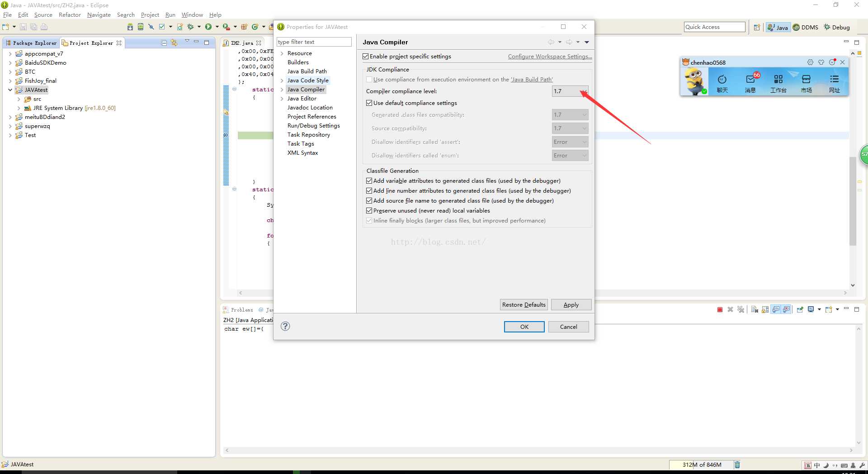Image resolution: width=868 pixels, height=474 pixels.
Task: Toggle Enable project specific settings checkbox
Action: click(x=366, y=57)
